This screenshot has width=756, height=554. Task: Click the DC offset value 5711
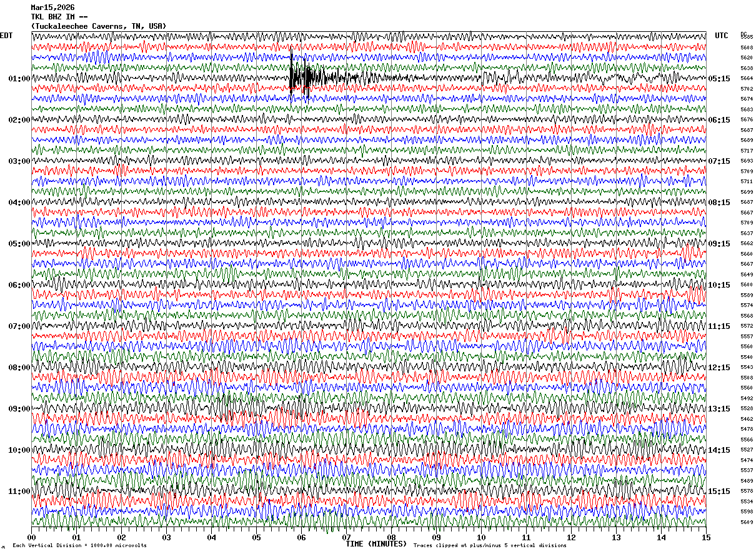pyautogui.click(x=747, y=181)
